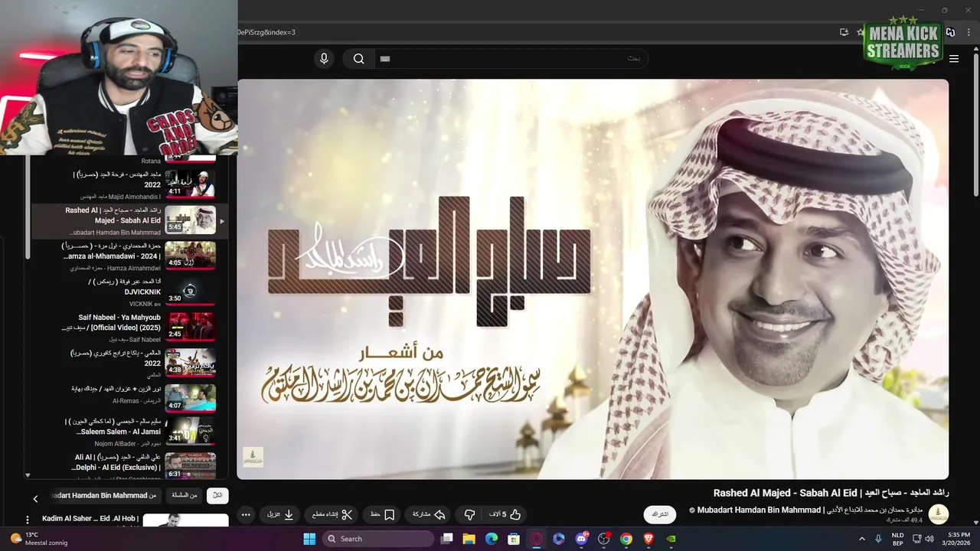This screenshot has height=551, width=980.
Task: Select the 'من Mubadart Hamdan Bin Mahmmad' filter chip
Action: click(x=104, y=495)
